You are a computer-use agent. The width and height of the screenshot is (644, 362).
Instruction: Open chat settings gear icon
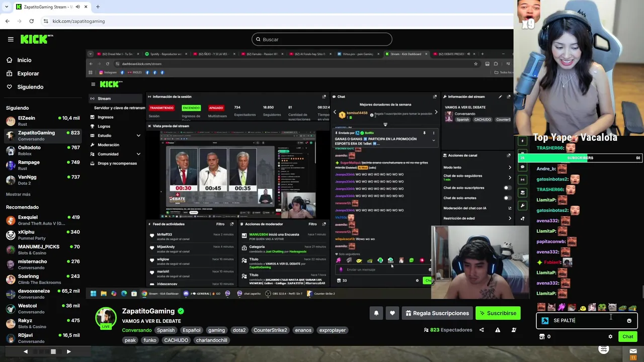point(610,337)
